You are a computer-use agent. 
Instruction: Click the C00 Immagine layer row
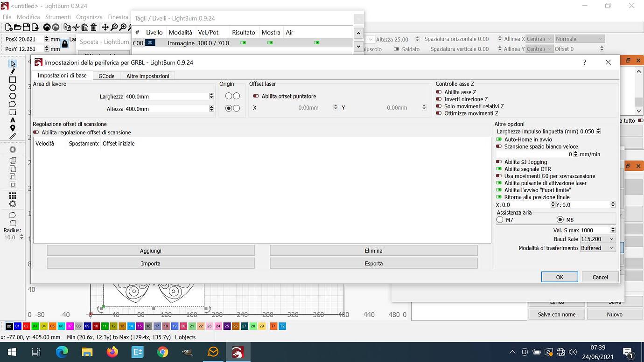(242, 42)
